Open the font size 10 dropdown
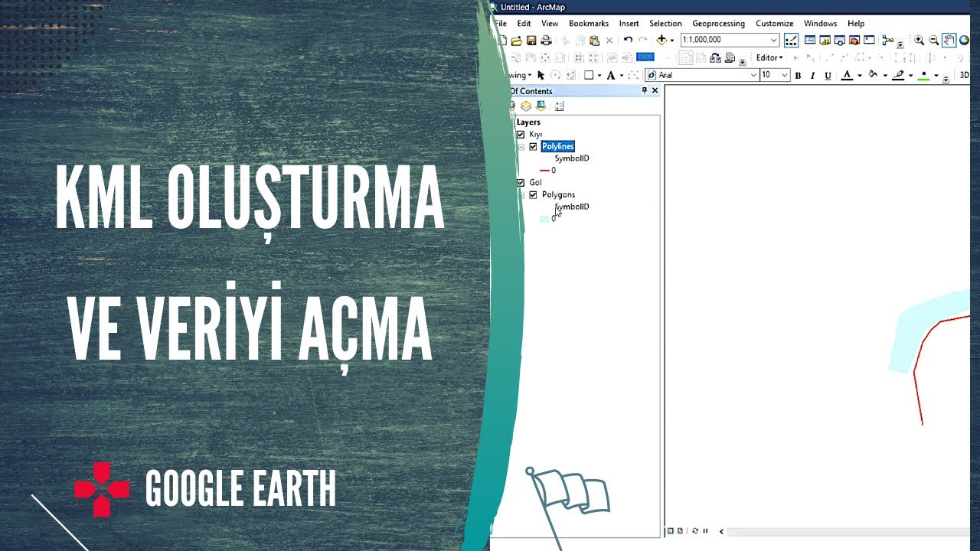The width and height of the screenshot is (980, 551). (784, 75)
